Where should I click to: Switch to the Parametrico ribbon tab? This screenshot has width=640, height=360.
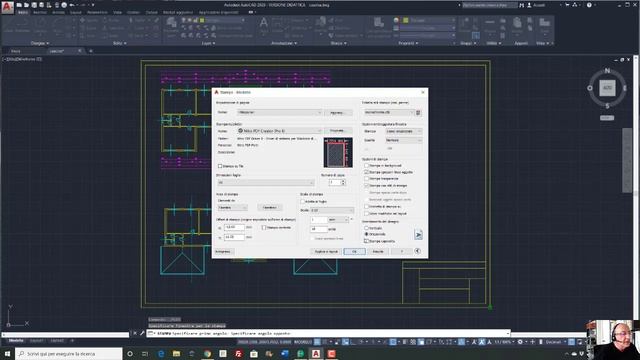[97, 12]
